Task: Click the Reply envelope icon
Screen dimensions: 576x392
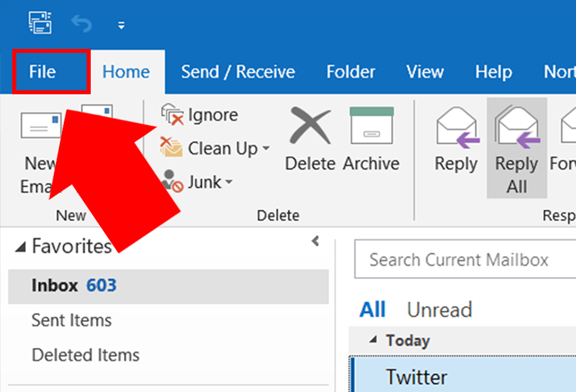Action: [456, 127]
